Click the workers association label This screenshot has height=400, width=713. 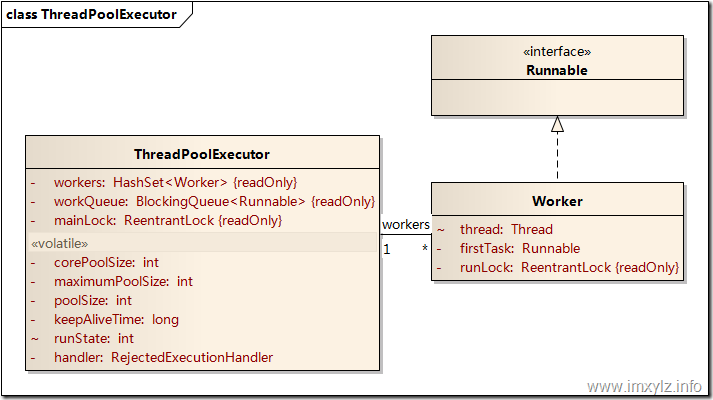pos(405,225)
